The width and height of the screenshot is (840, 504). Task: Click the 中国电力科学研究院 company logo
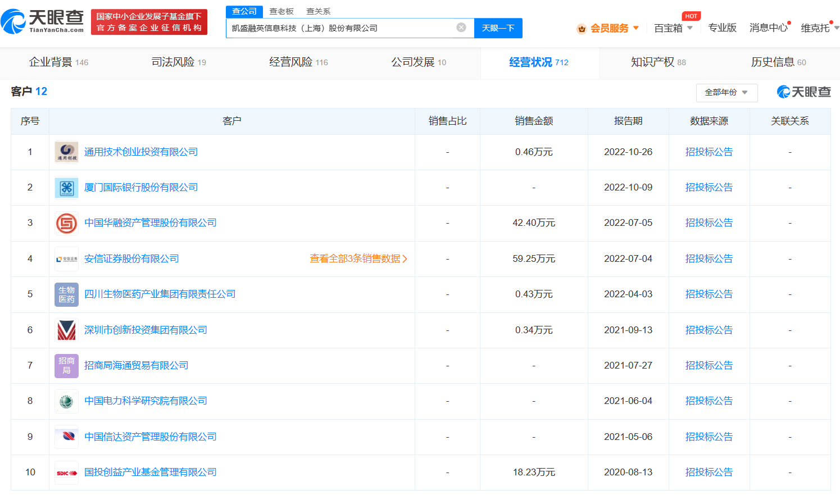(66, 401)
